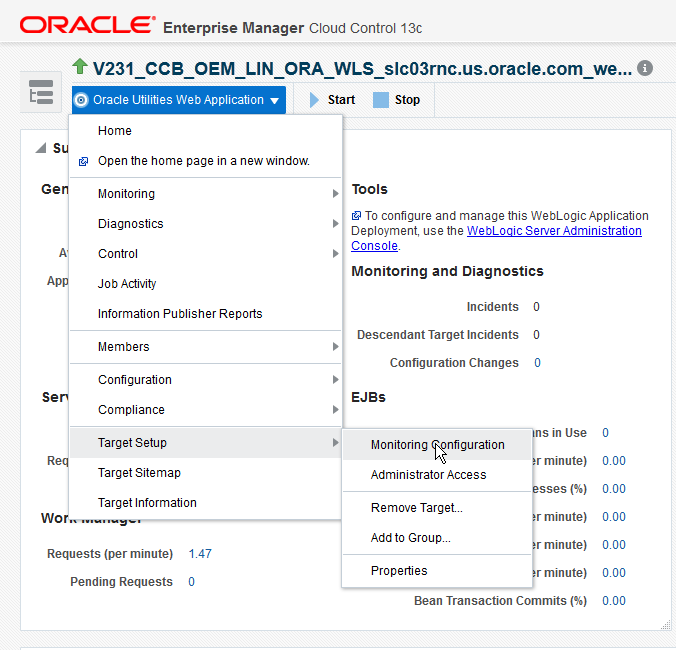Click Configuration Changes value 0
This screenshot has width=676, height=650.
tap(537, 363)
